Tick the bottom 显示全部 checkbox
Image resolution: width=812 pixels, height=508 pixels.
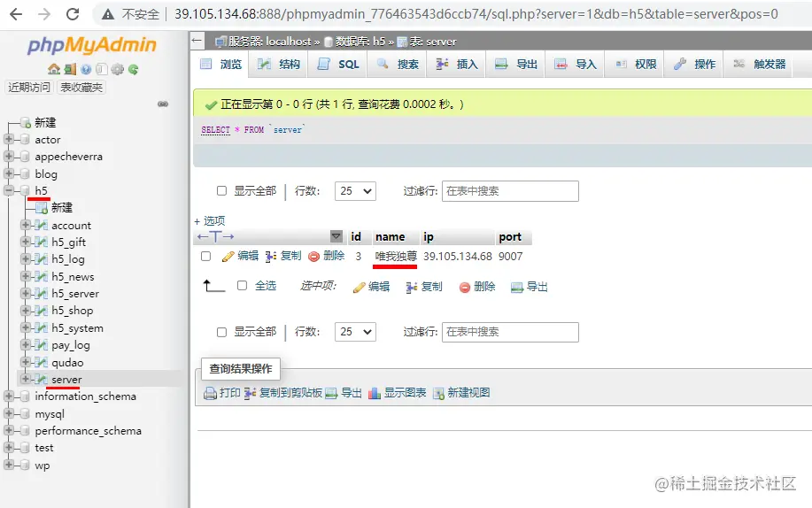(221, 332)
